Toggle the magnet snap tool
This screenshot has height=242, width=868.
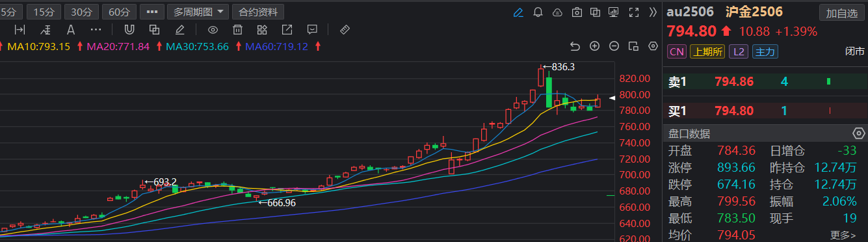129,29
